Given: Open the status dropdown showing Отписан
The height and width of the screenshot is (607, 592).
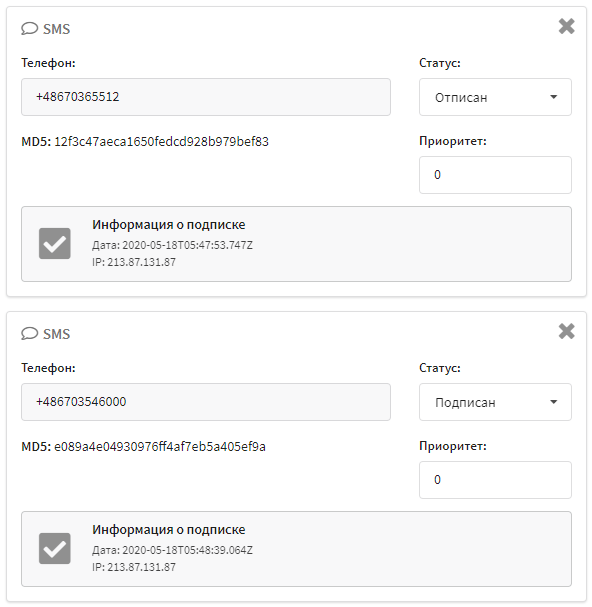Looking at the screenshot, I should (x=495, y=97).
